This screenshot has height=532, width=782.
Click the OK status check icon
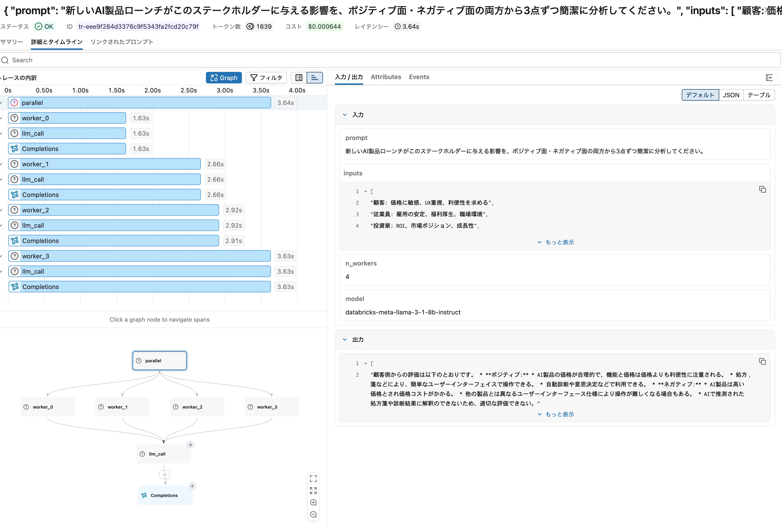click(x=39, y=27)
